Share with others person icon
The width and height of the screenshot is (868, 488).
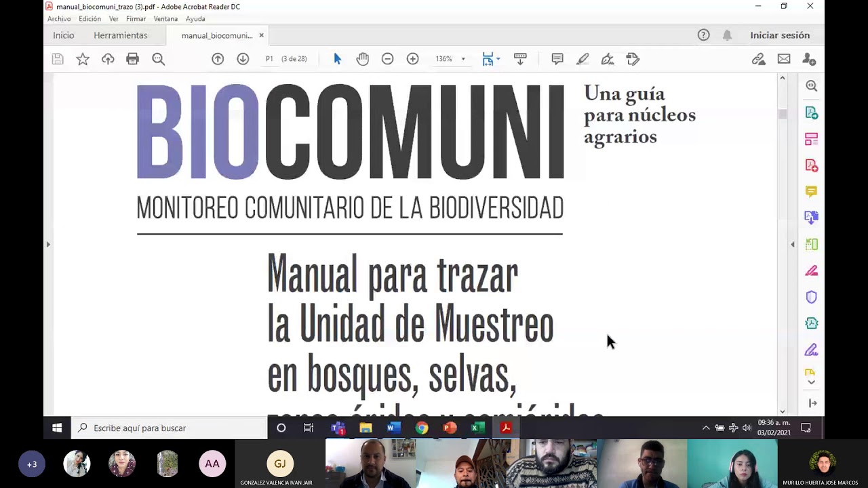click(x=808, y=59)
